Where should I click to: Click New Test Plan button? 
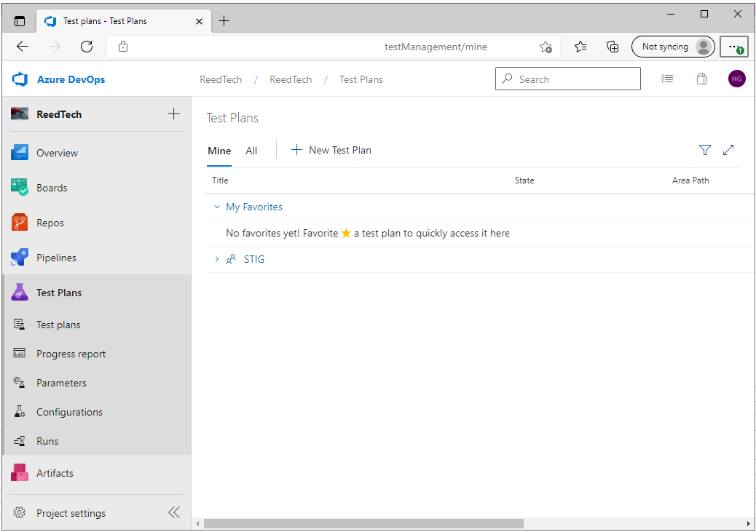(x=331, y=150)
